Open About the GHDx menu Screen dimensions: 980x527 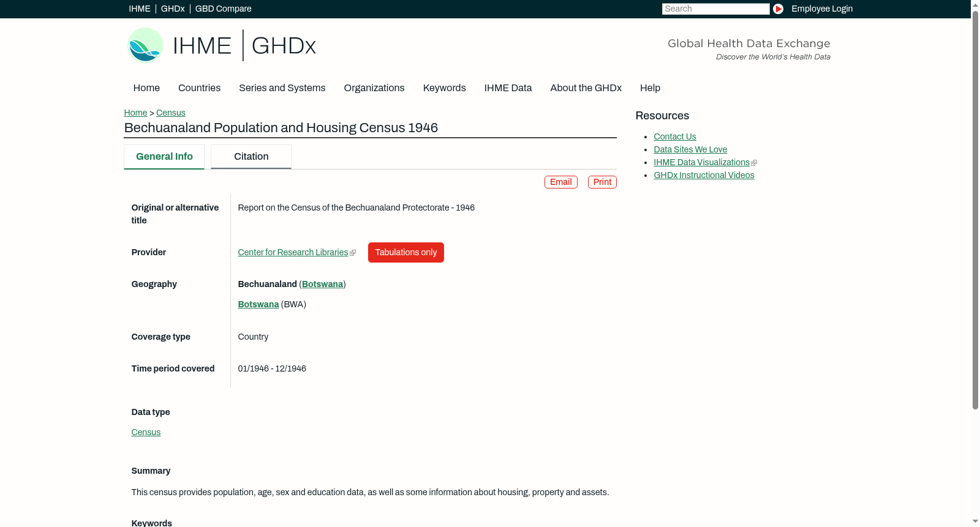tap(586, 88)
